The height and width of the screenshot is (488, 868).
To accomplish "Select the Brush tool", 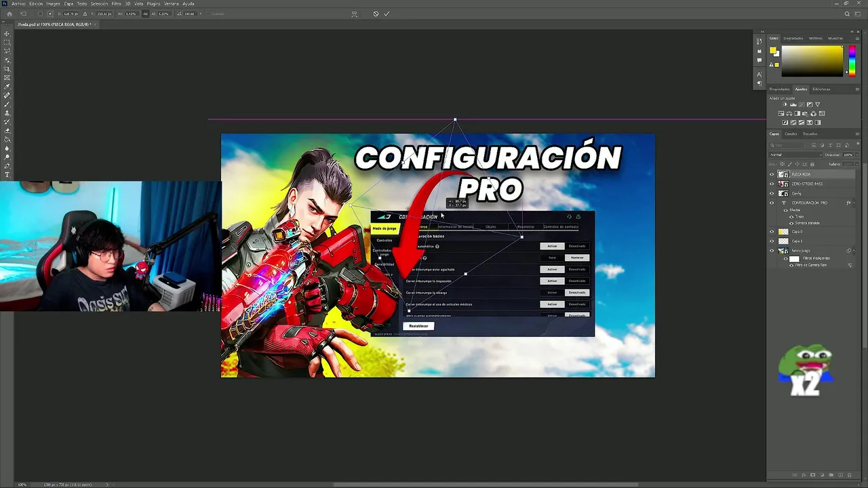I will click(7, 104).
